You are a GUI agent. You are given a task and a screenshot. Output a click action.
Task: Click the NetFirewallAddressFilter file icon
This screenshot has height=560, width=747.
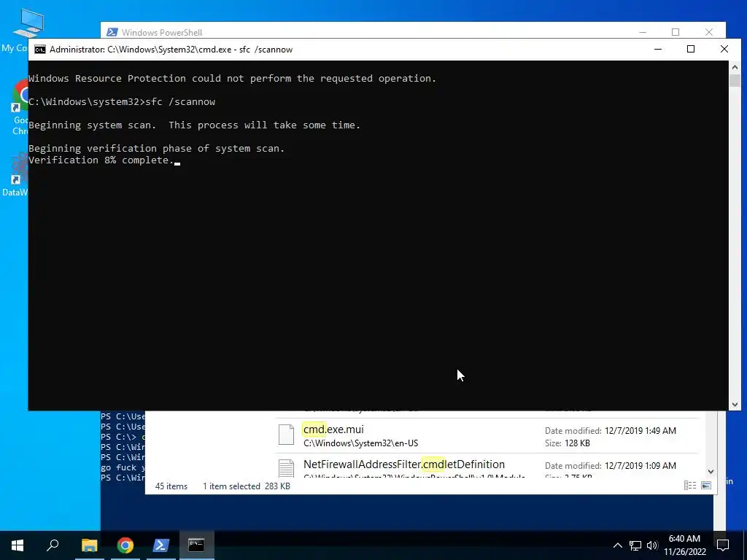tap(286, 469)
